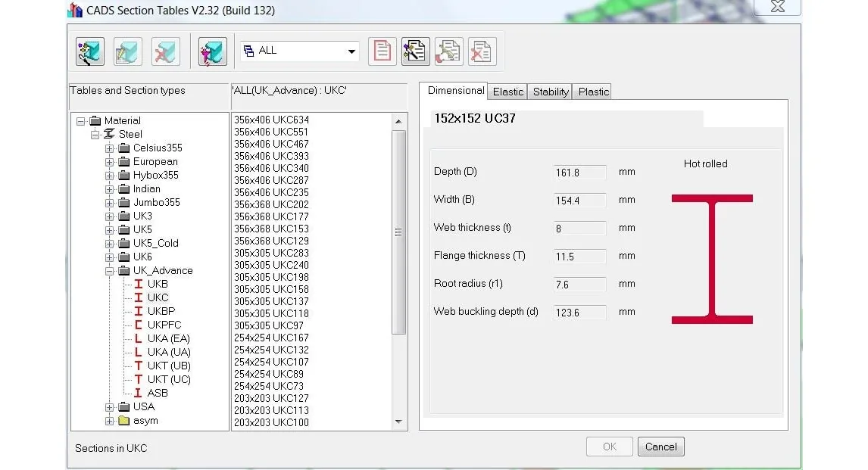Click the Material folder icon

pyautogui.click(x=95, y=120)
